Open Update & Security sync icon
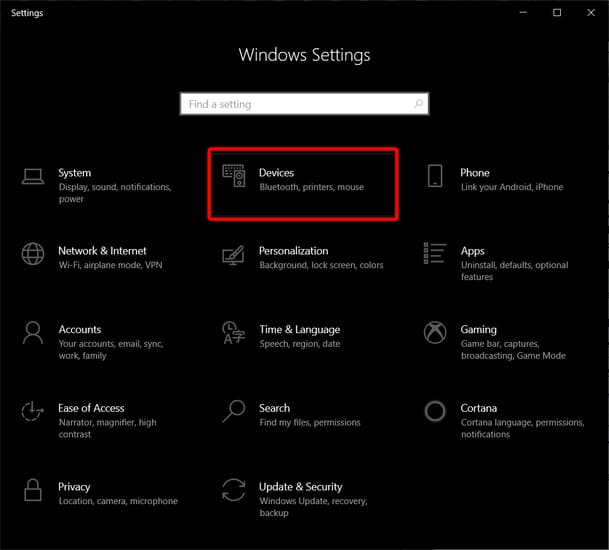Viewport: 609px width, 550px height. tap(233, 490)
